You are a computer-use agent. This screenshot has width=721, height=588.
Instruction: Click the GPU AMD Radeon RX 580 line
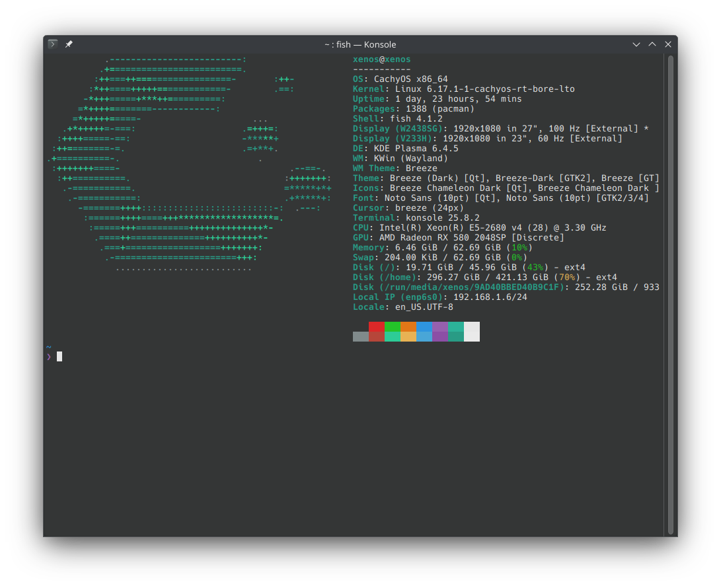pyautogui.click(x=458, y=238)
